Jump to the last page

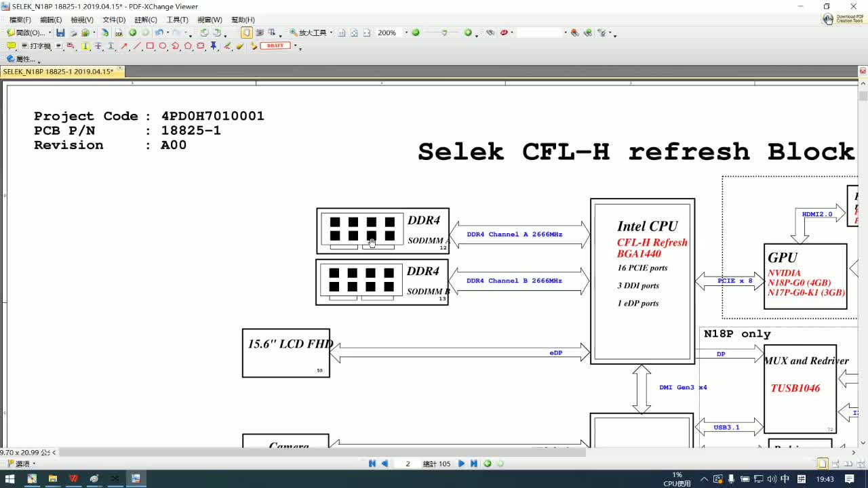[x=474, y=464]
